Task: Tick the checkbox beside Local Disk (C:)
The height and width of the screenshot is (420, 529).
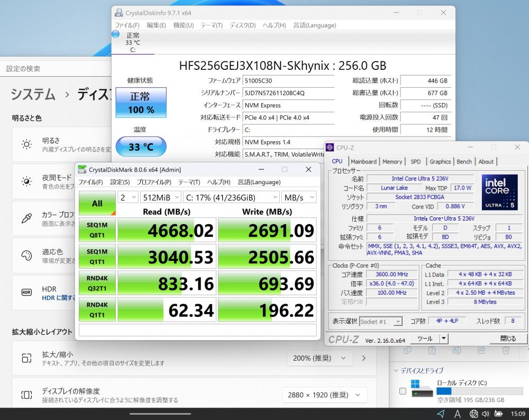Action: (403, 391)
